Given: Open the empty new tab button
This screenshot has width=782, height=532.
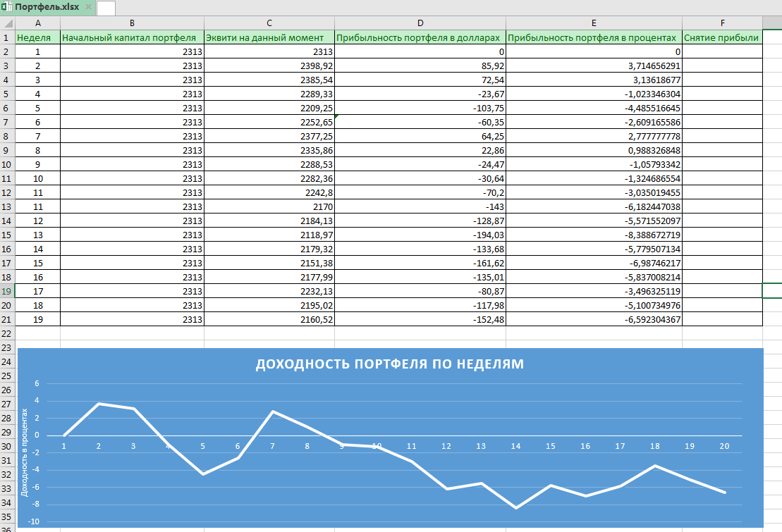Looking at the screenshot, I should click(106, 8).
